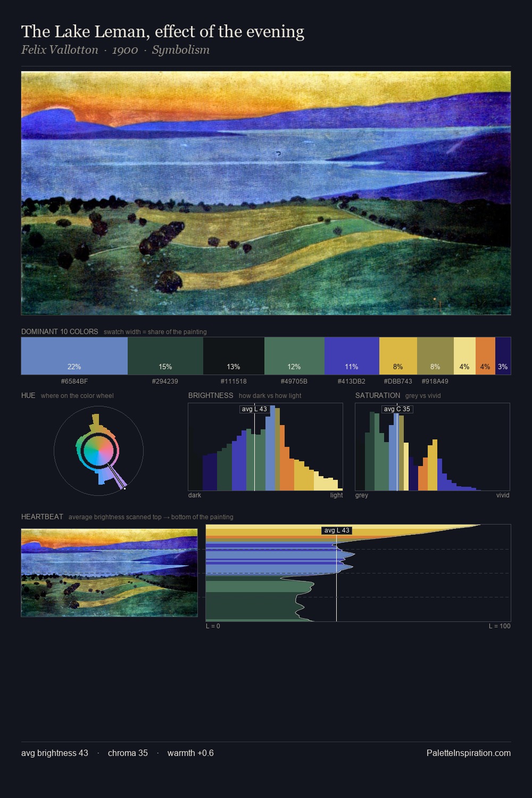Click the 12% green swatch #49705B
This screenshot has height=798, width=532.
[x=294, y=356]
